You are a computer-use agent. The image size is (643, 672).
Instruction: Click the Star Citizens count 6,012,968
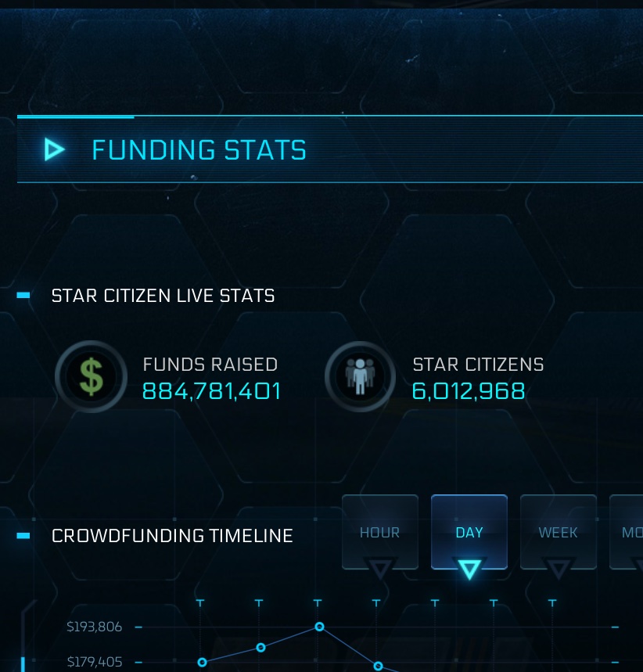pos(469,391)
